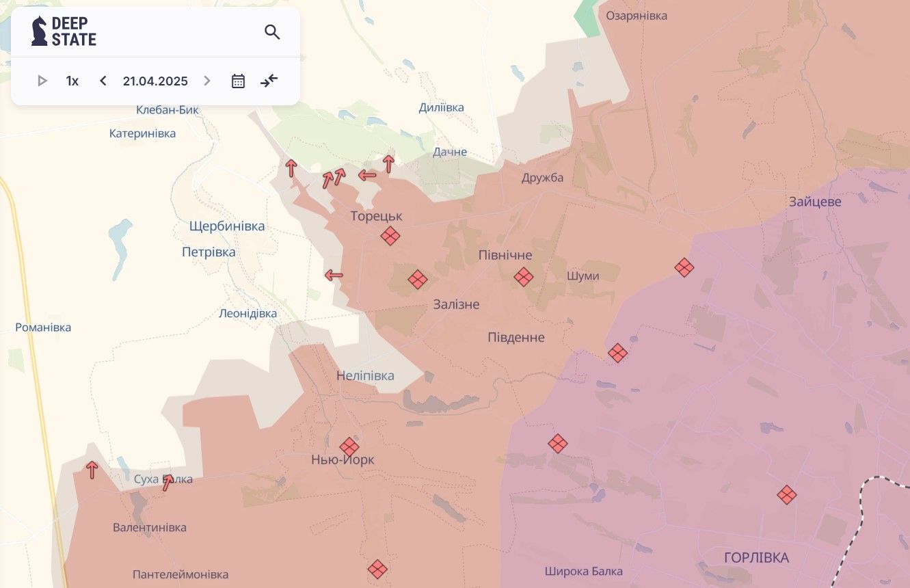Select the Зайцеве settlement label
The image size is (910, 588).
pyautogui.click(x=815, y=202)
